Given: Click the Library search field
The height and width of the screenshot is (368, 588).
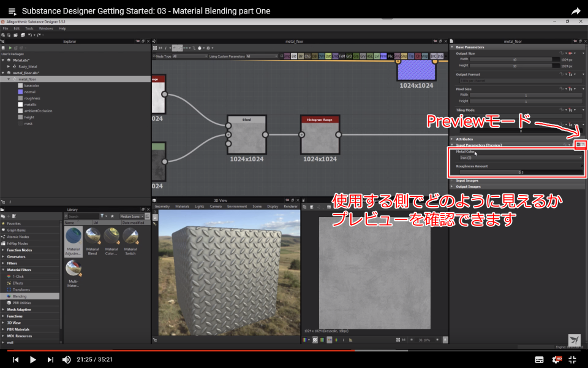Looking at the screenshot, I should pos(83,217).
